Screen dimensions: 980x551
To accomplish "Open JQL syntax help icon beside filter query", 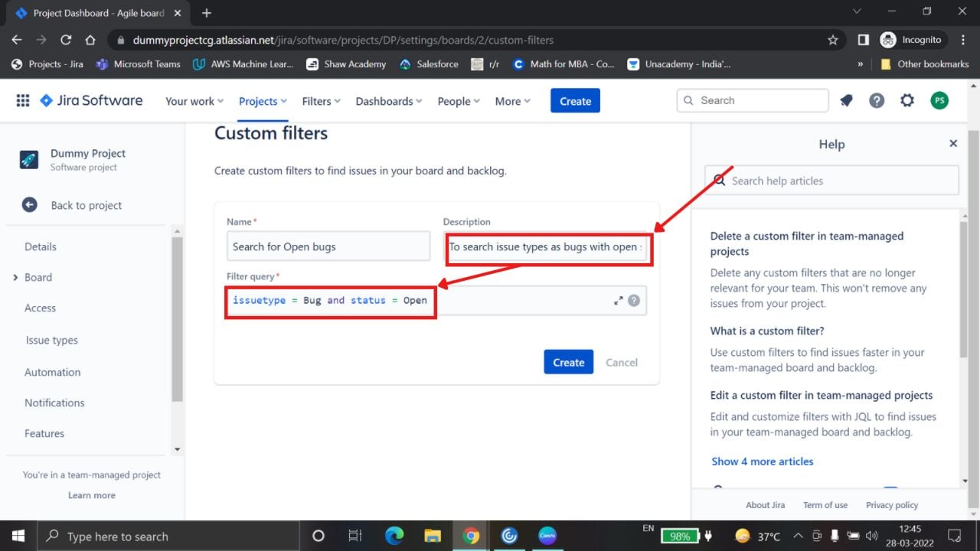I will pyautogui.click(x=634, y=300).
